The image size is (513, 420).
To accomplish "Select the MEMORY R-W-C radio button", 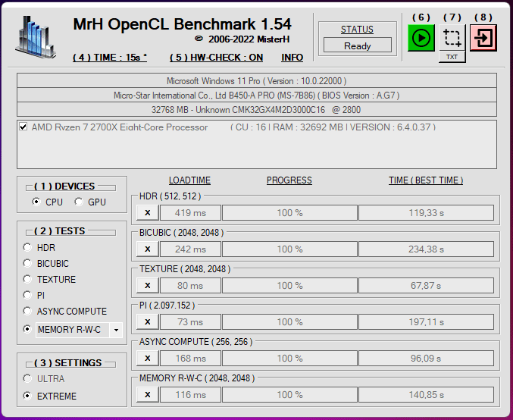I will (x=27, y=329).
